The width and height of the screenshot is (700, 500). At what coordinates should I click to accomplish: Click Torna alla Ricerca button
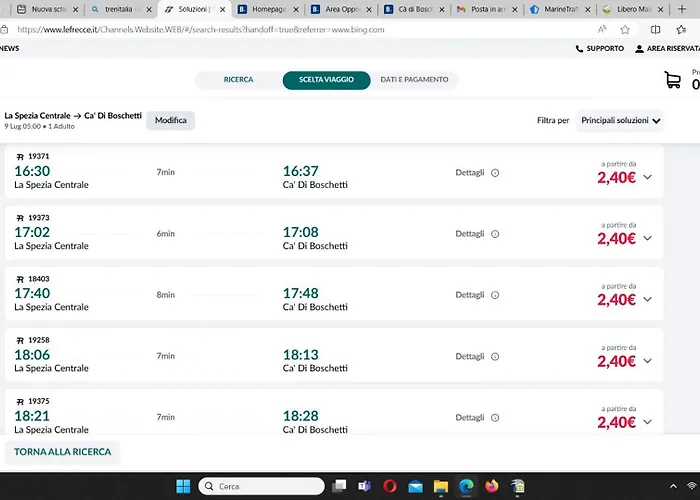[x=62, y=452]
